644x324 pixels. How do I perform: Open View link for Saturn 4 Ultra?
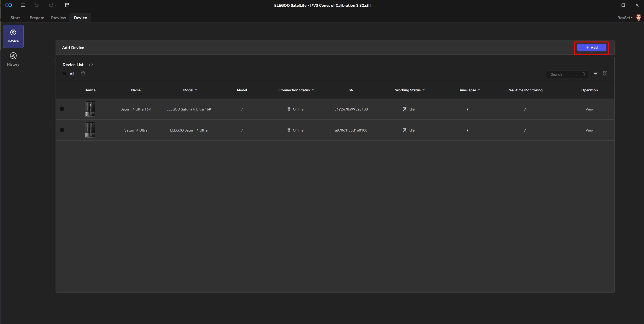589,130
